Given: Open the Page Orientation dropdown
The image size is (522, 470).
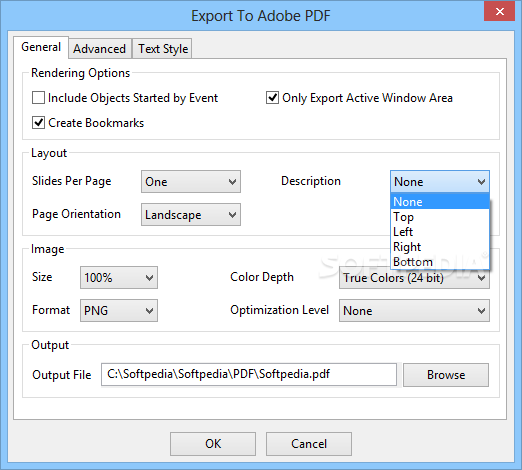Looking at the screenshot, I should [191, 215].
